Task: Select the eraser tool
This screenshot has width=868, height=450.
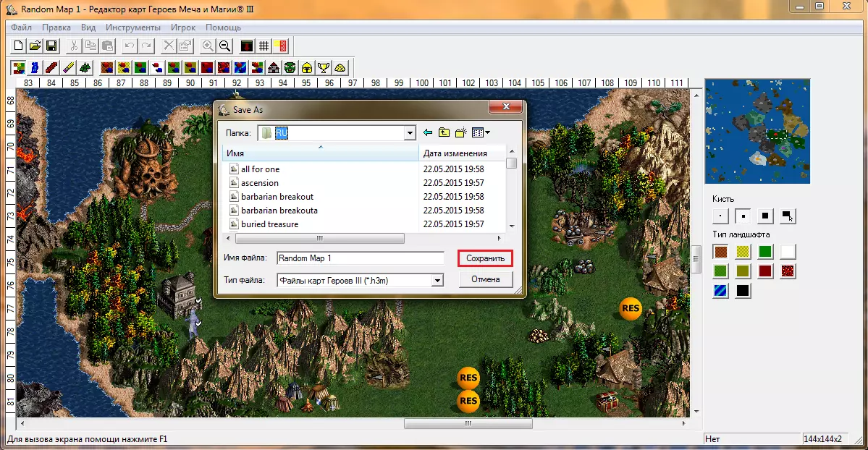Action: (68, 68)
